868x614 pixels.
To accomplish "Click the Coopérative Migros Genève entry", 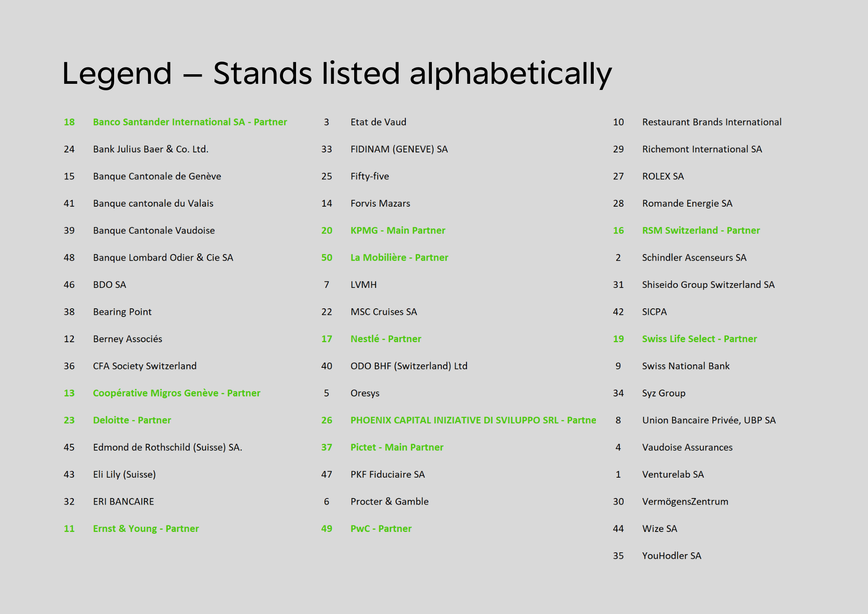I will click(x=176, y=393).
